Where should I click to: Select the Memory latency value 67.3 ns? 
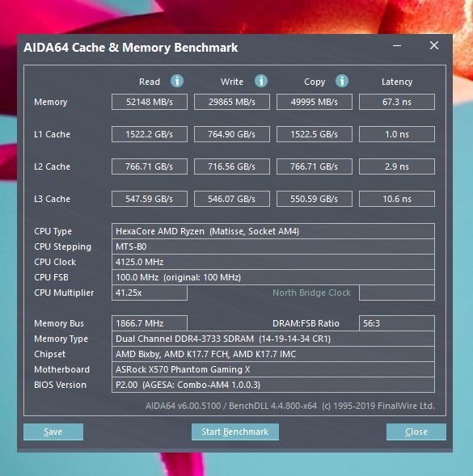coord(397,102)
